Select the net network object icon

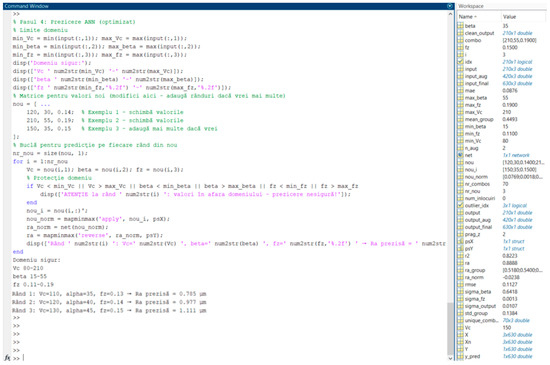tap(460, 155)
